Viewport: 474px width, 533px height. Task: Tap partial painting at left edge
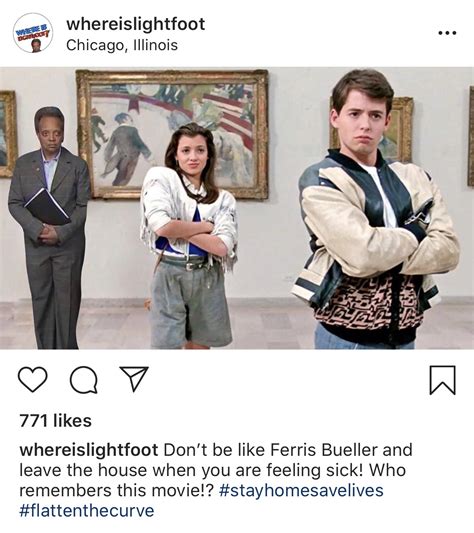point(7,134)
